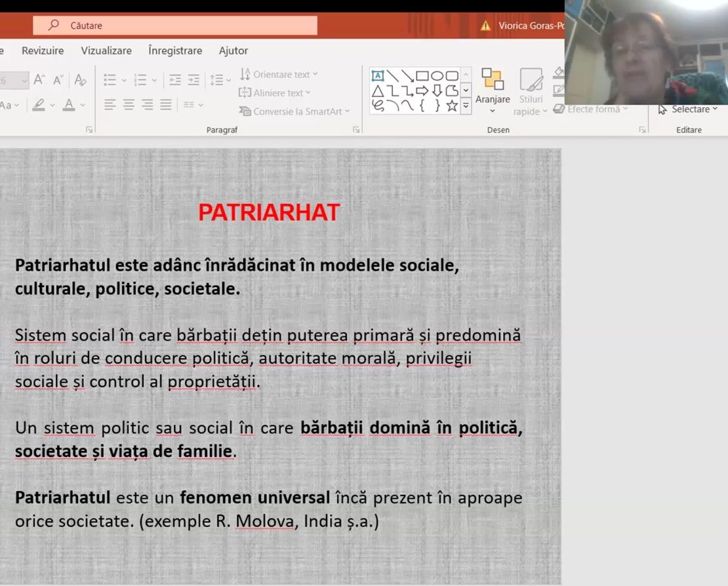
Task: Toggle justify paragraph alignment
Action: coord(166,104)
